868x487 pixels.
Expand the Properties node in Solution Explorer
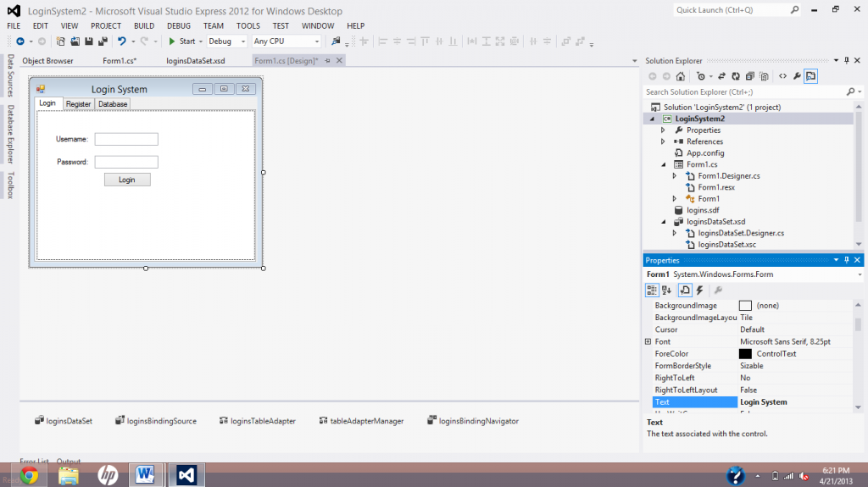(663, 130)
